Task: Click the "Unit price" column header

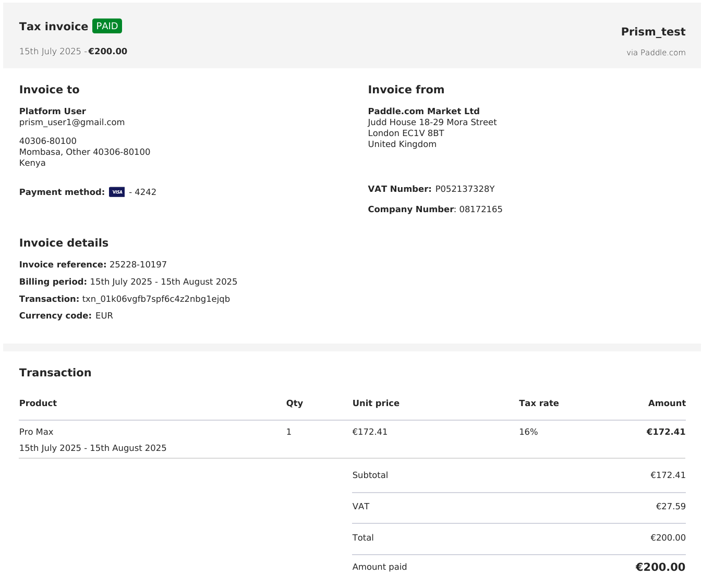Action: [x=376, y=403]
